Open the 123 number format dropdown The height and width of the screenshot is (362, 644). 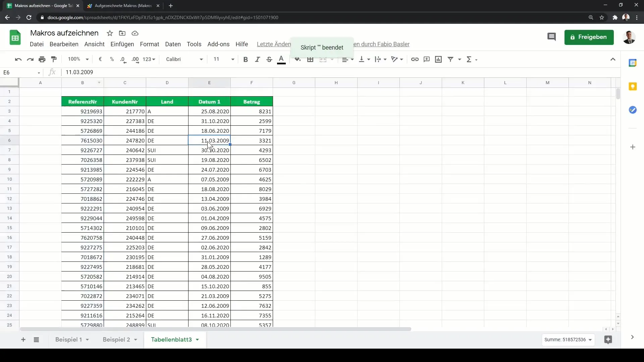click(x=149, y=59)
